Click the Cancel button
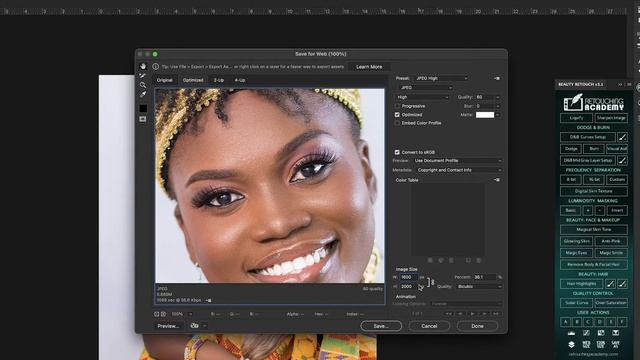Screen dimensions: 640x360 pos(429,326)
